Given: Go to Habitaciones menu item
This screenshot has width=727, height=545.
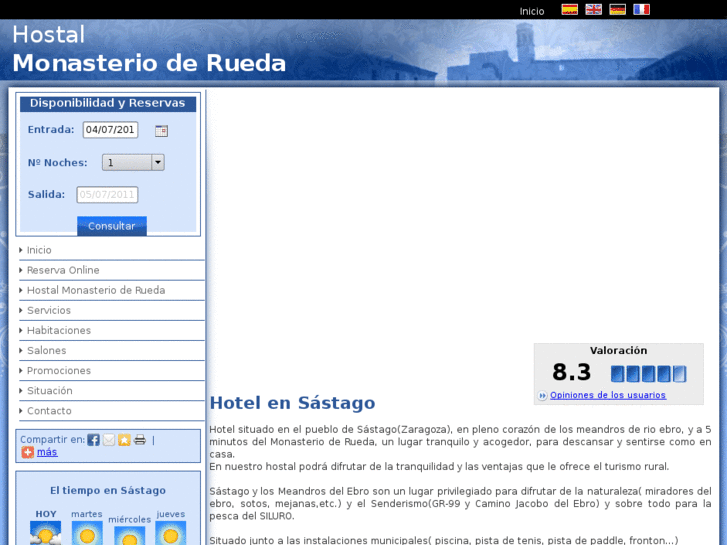Looking at the screenshot, I should coord(59,331).
